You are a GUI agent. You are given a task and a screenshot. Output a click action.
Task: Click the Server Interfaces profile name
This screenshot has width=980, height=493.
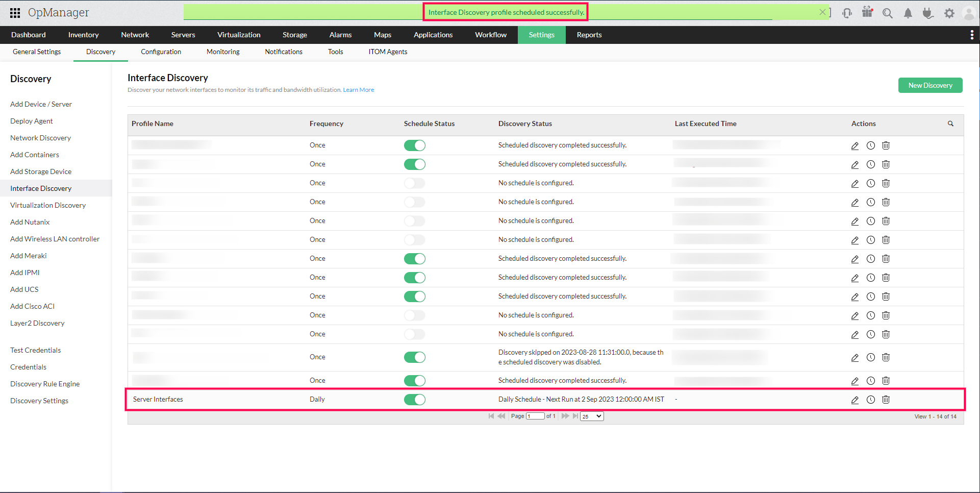[158, 400]
